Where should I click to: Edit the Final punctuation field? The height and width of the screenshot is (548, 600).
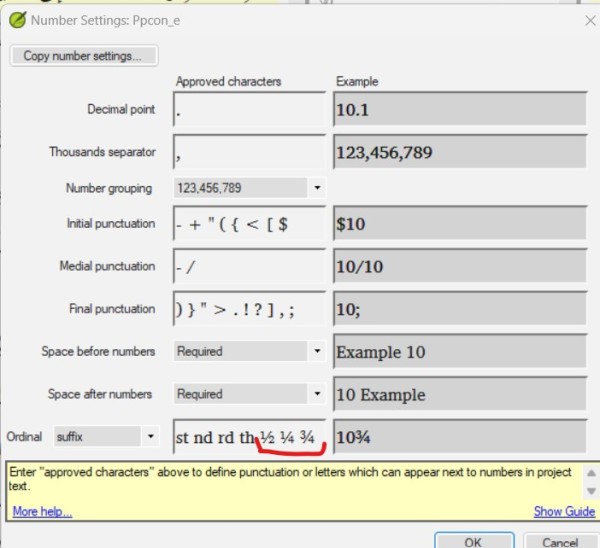249,309
